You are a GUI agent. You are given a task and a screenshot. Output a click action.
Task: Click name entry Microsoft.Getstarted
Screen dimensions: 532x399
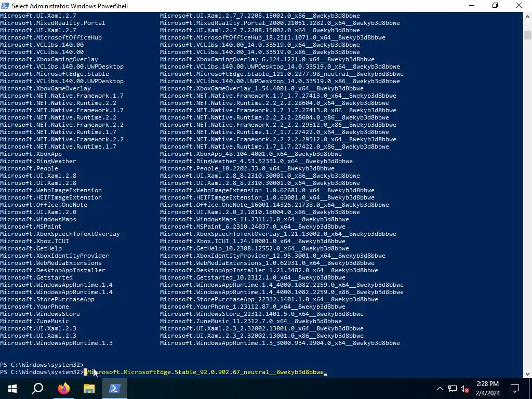36,277
